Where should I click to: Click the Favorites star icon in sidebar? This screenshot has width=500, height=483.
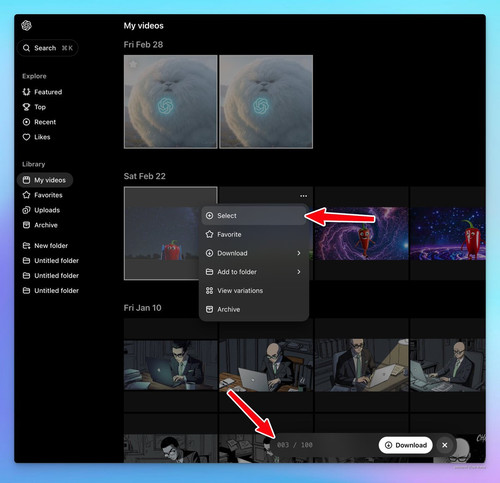pos(26,195)
